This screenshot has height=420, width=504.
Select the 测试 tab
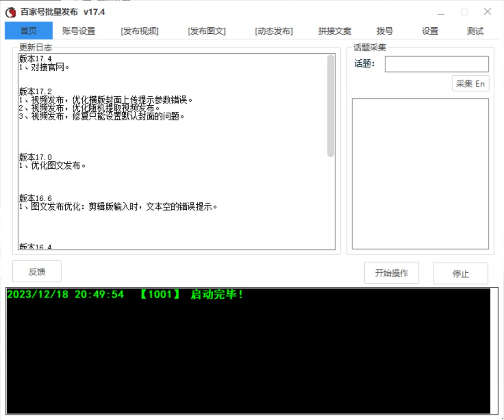(475, 31)
